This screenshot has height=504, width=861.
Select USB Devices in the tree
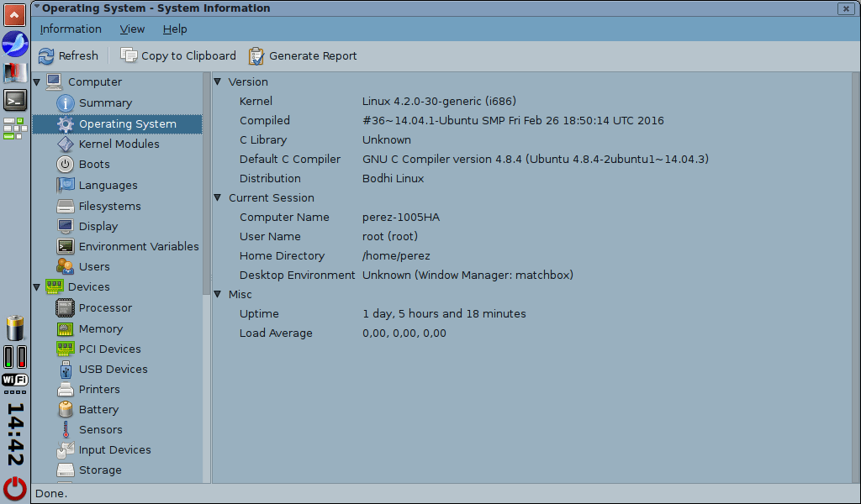113,370
